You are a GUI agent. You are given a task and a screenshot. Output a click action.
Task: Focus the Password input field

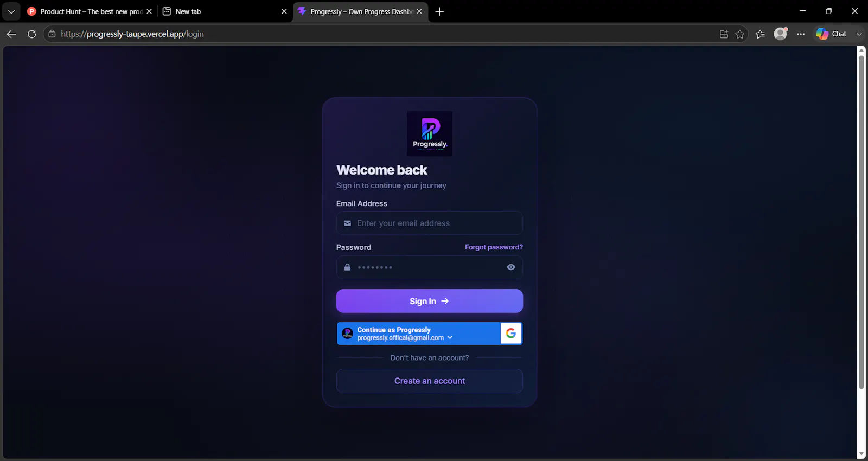click(x=430, y=267)
